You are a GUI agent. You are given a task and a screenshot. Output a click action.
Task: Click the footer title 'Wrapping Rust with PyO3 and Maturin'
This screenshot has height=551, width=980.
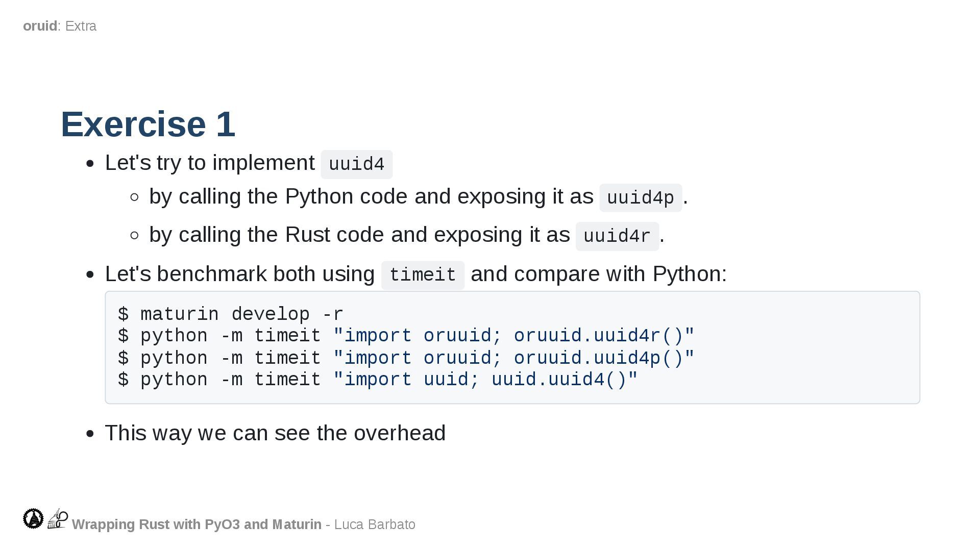click(x=197, y=524)
